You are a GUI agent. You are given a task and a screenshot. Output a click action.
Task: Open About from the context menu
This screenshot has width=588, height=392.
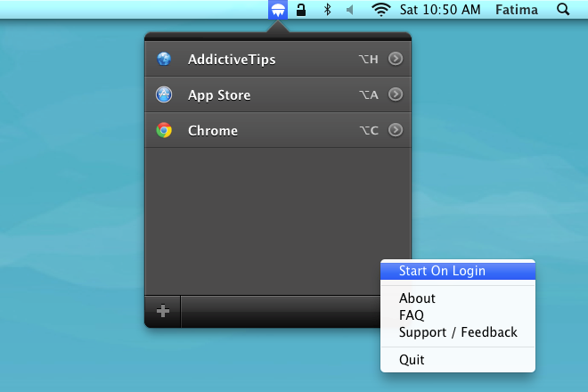[458, 298]
